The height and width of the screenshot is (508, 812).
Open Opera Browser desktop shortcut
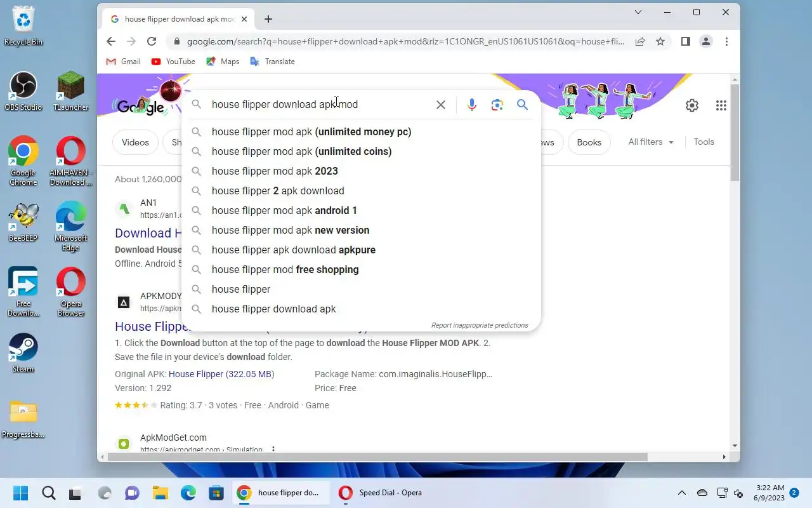(71, 292)
